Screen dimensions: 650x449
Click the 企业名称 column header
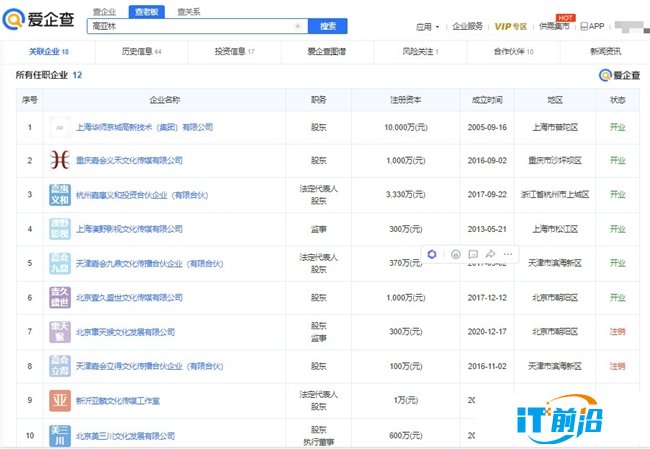[x=165, y=100]
